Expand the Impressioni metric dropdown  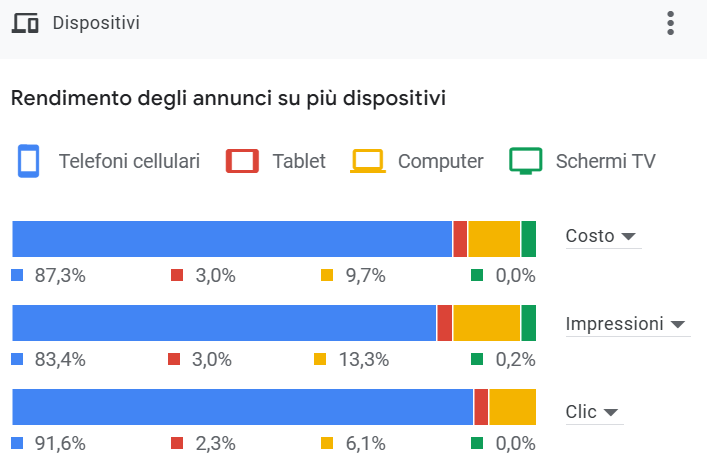click(x=626, y=324)
